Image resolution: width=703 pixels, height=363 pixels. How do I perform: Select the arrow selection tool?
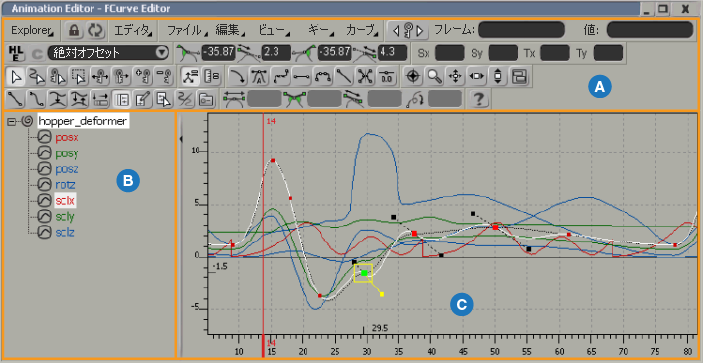tap(16, 77)
